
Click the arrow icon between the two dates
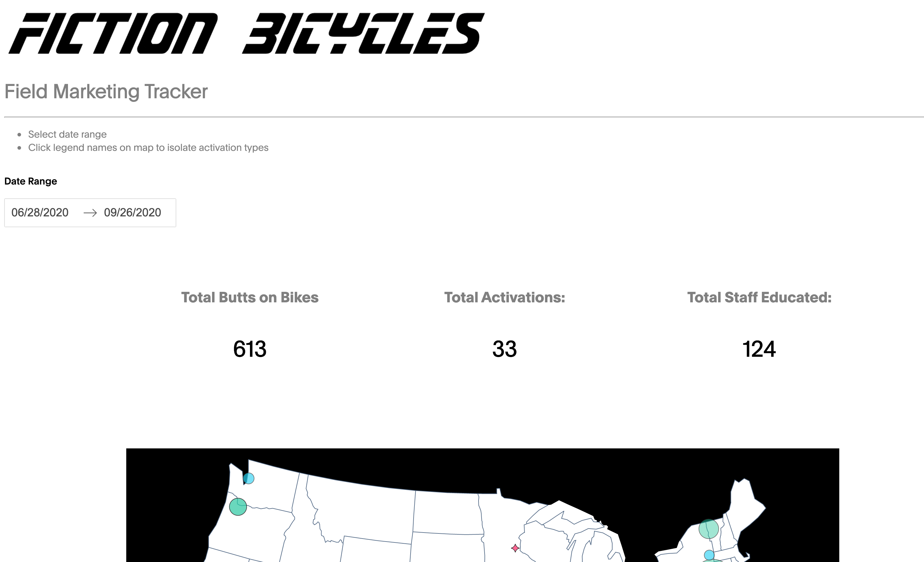tap(90, 213)
